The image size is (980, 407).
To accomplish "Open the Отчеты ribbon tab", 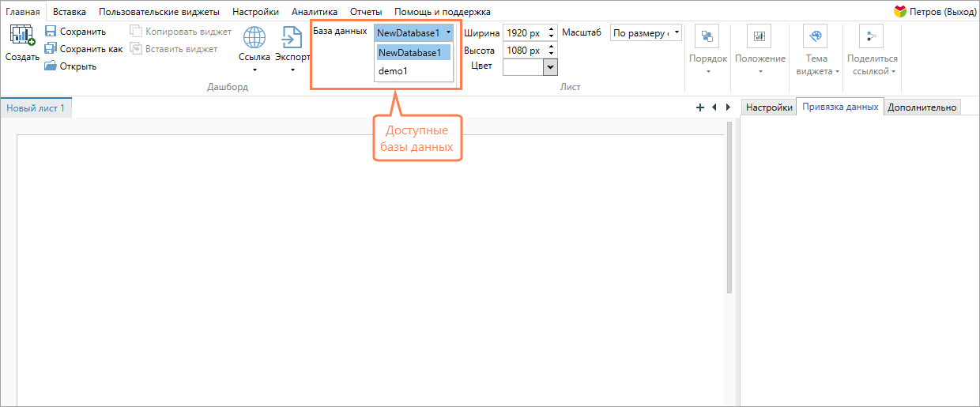I will 366,12.
